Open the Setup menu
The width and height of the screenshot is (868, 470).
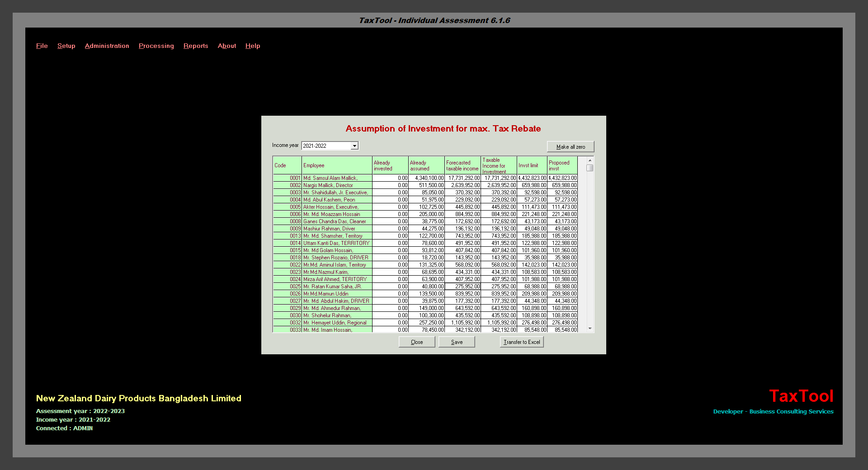[66, 46]
